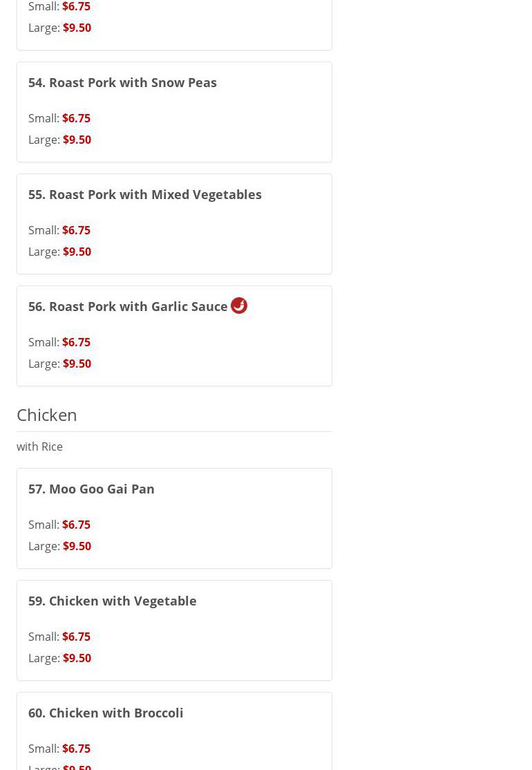532x770 pixels.
Task: Select large $9.50 Roast Pork Garlic Sauce
Action: [77, 364]
